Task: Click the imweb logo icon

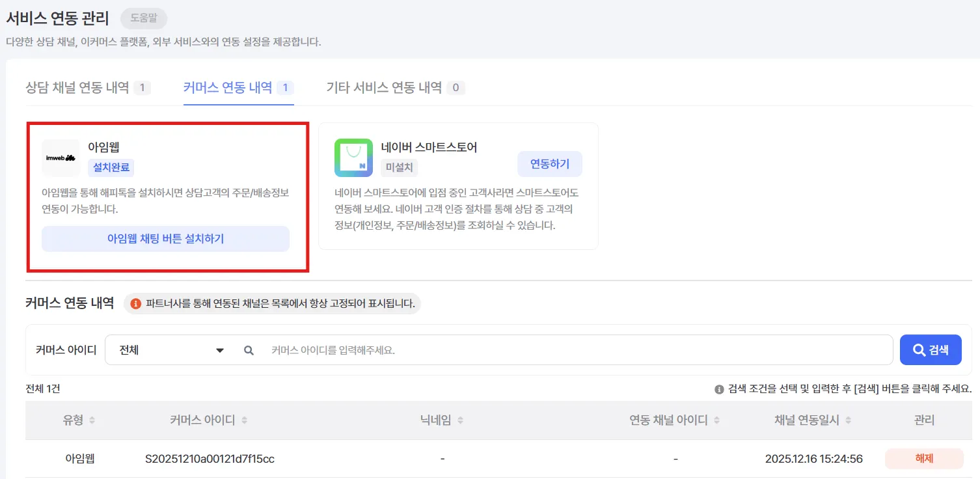Action: pos(61,157)
